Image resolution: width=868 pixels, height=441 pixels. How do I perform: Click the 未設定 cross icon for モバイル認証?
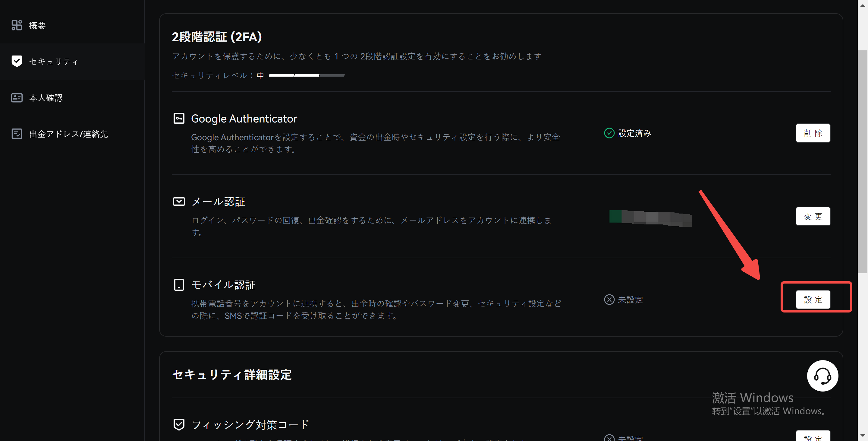609,300
